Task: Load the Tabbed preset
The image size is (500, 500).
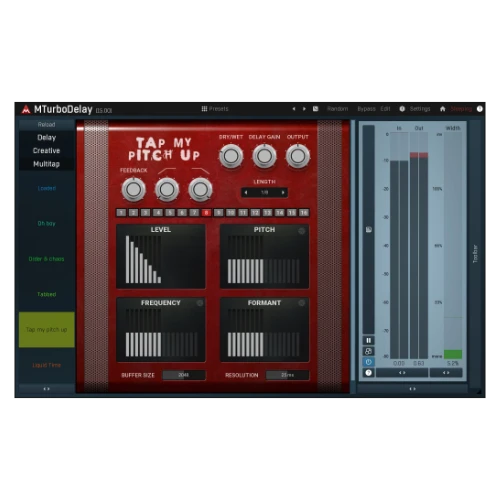Action: (x=46, y=294)
